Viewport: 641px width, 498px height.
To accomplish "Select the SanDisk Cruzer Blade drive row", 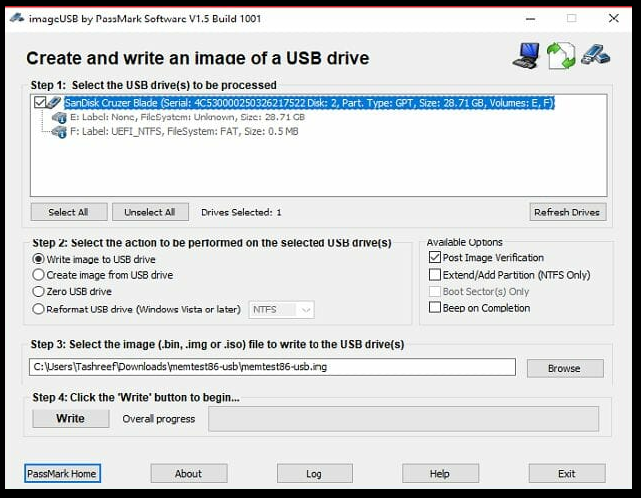I will click(309, 103).
